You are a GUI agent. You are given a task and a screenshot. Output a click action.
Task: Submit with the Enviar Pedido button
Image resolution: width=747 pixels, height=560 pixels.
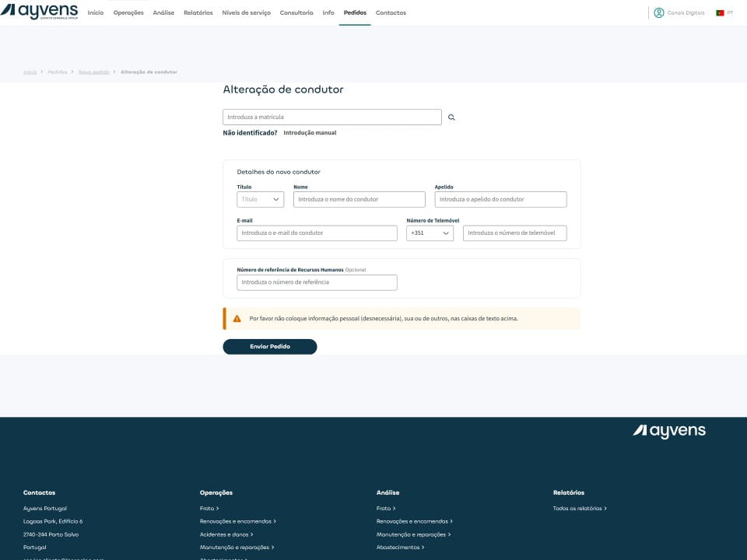click(x=270, y=347)
